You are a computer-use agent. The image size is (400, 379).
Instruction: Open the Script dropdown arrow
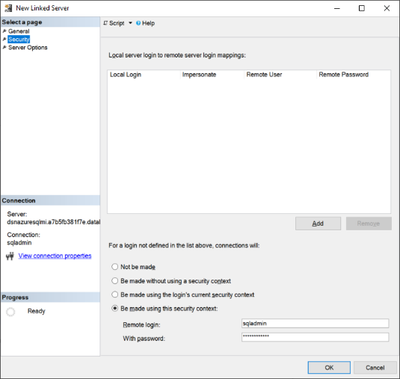(x=130, y=23)
